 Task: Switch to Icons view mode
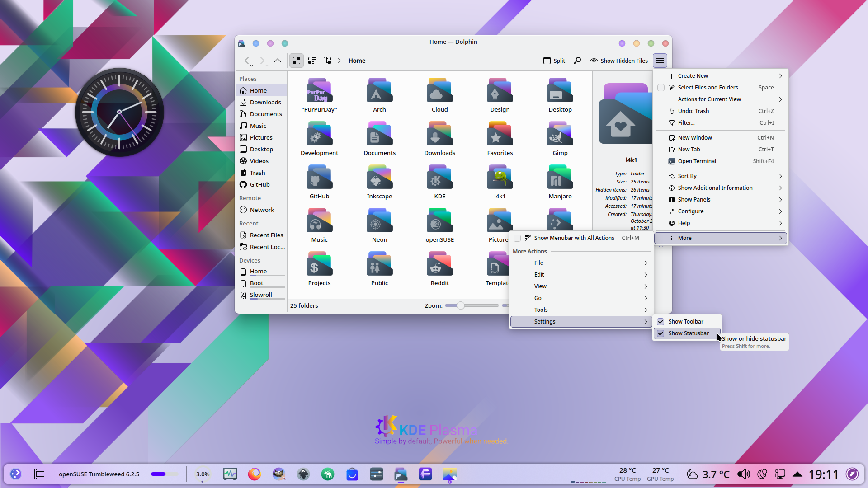[x=297, y=61]
